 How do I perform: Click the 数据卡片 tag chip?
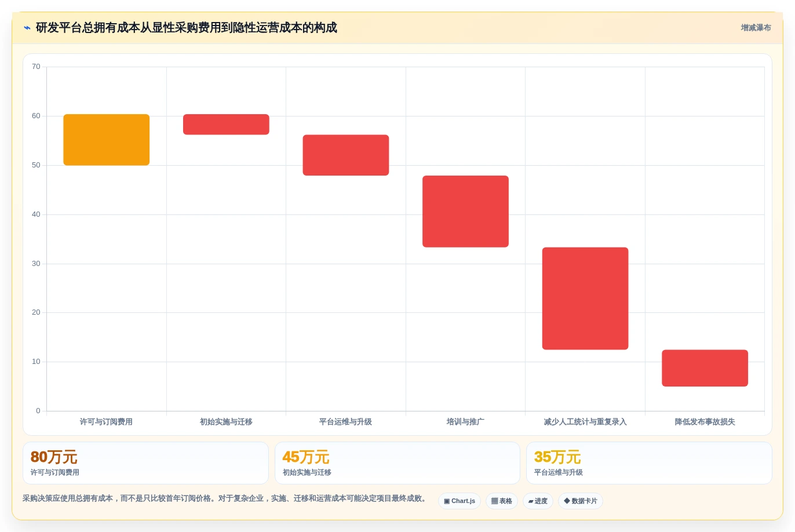click(x=581, y=501)
